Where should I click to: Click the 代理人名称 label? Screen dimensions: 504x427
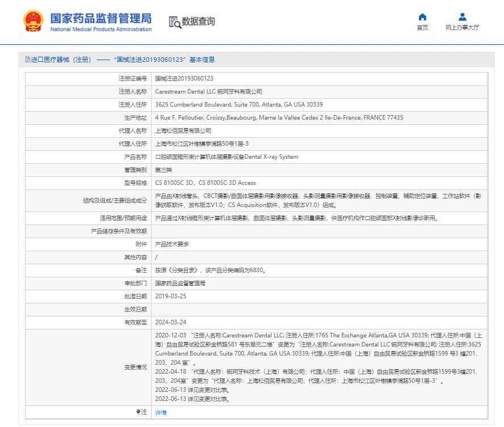click(133, 131)
